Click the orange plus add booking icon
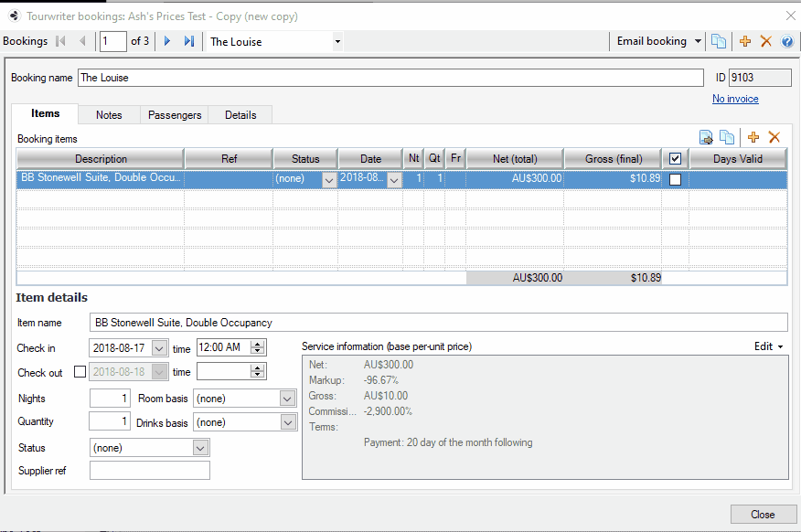Viewport: 801px width, 532px height. (x=745, y=41)
